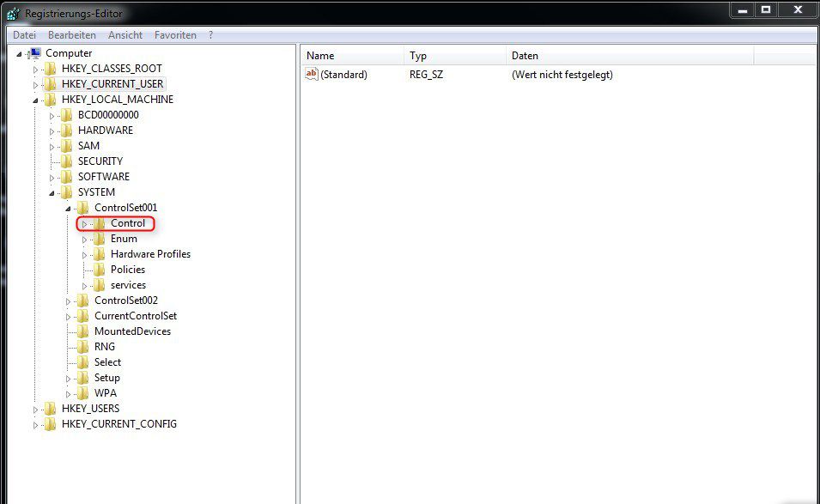The image size is (820, 504).
Task: Expand the Control key
Action: click(x=85, y=224)
